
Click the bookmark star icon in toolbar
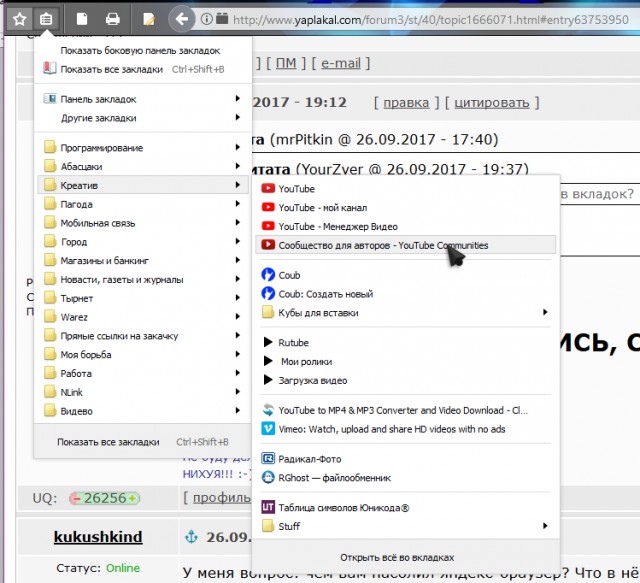(x=20, y=19)
